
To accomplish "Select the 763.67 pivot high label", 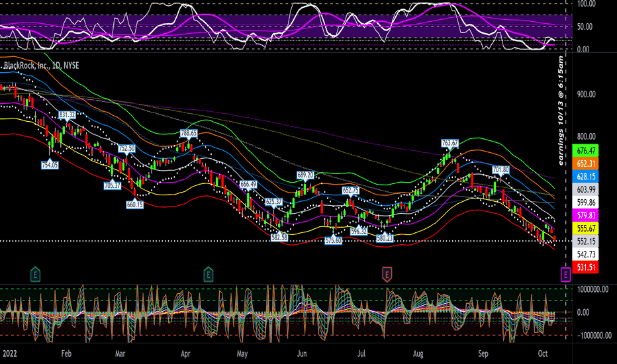I will click(x=450, y=143).
